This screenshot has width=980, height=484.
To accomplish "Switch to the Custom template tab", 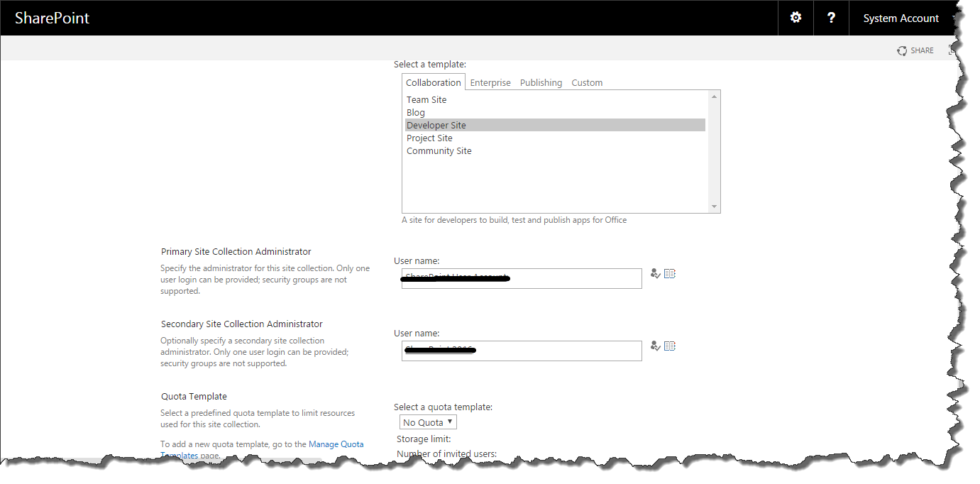I will coord(587,82).
